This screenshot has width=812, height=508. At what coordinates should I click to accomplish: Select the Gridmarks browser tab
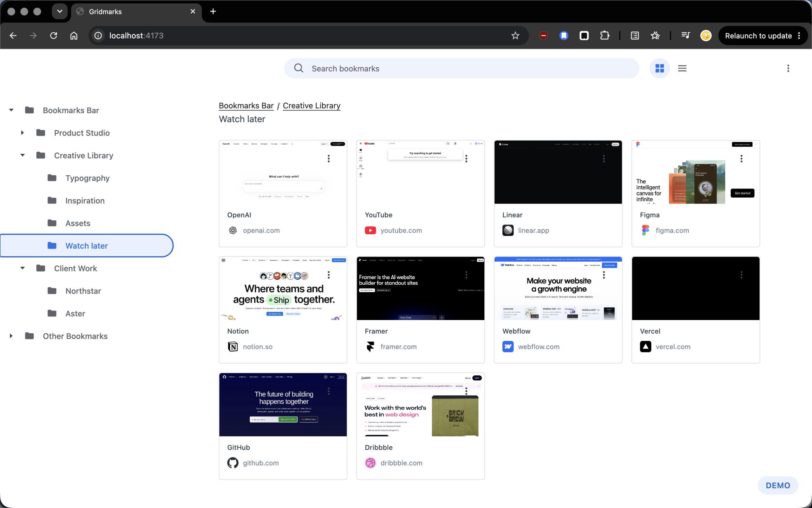point(136,11)
